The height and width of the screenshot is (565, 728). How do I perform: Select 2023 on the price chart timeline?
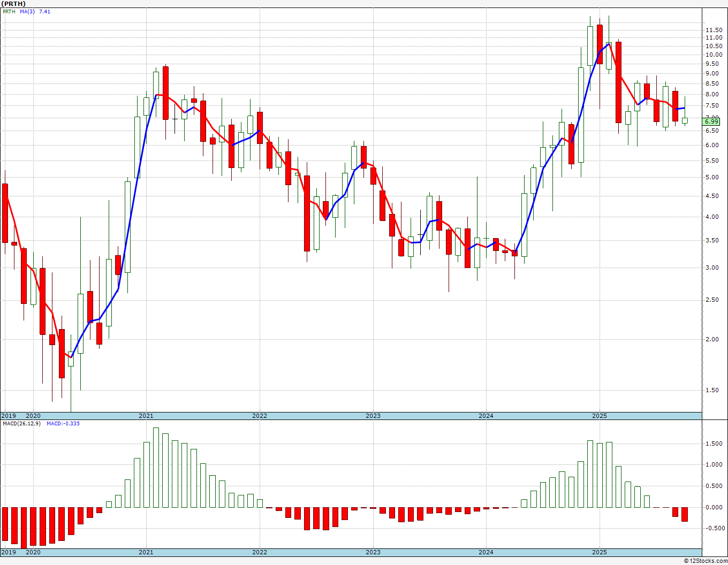click(373, 416)
